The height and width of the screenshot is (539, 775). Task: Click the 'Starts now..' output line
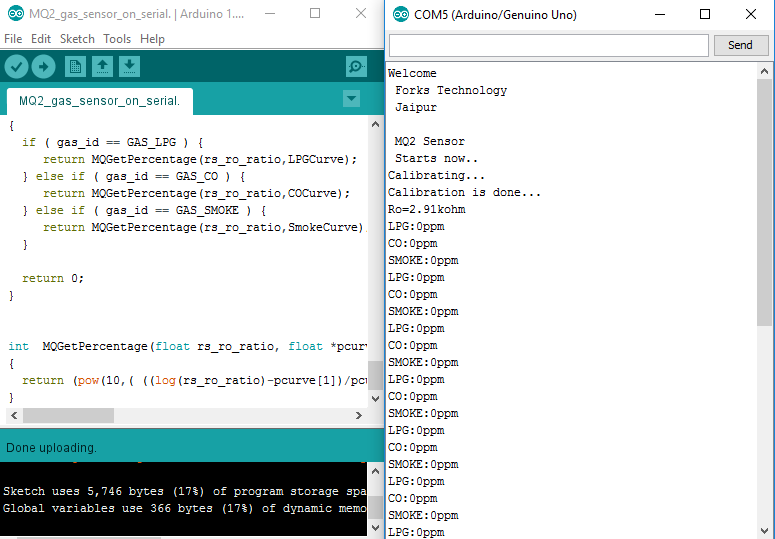click(436, 159)
